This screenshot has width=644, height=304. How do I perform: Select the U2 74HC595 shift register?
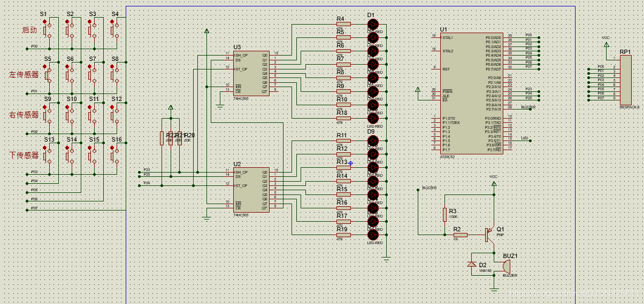click(251, 190)
